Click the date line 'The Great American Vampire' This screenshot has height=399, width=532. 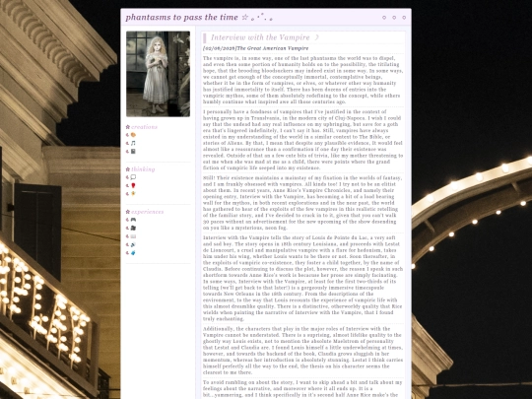tap(255, 48)
